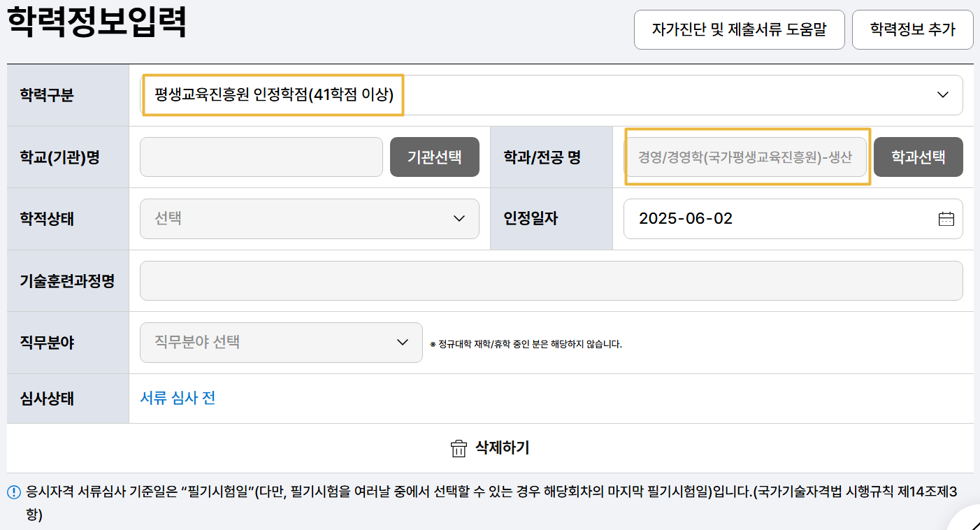980x530 pixels.
Task: Click the 학과/전공 명 input field
Action: (745, 157)
